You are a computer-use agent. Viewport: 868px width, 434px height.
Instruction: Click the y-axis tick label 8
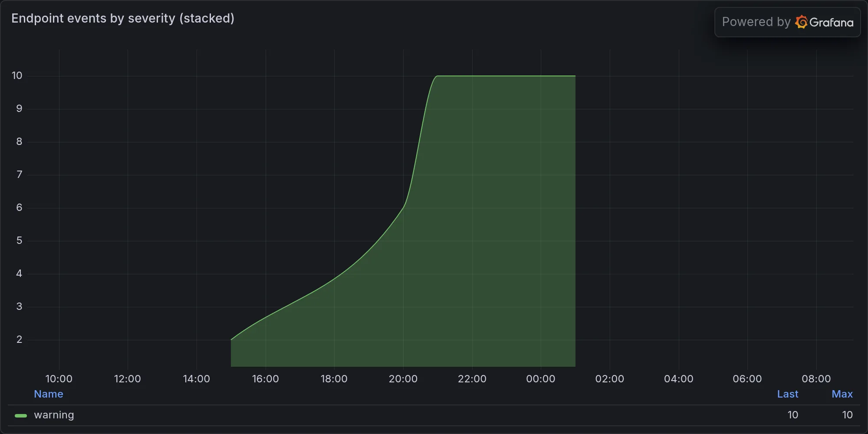(19, 141)
